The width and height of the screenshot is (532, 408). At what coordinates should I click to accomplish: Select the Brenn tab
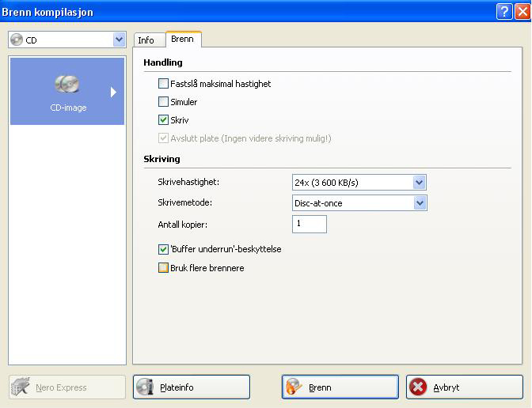click(x=183, y=39)
